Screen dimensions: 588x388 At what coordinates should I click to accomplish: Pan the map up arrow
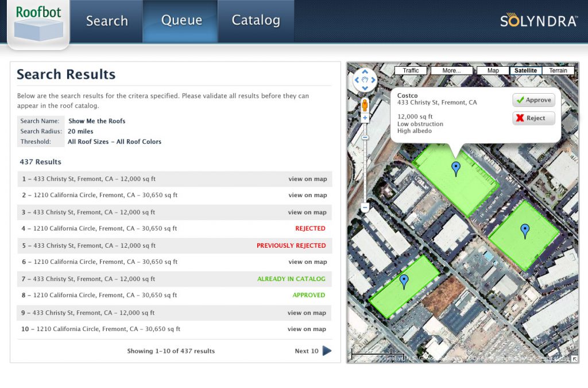point(365,72)
